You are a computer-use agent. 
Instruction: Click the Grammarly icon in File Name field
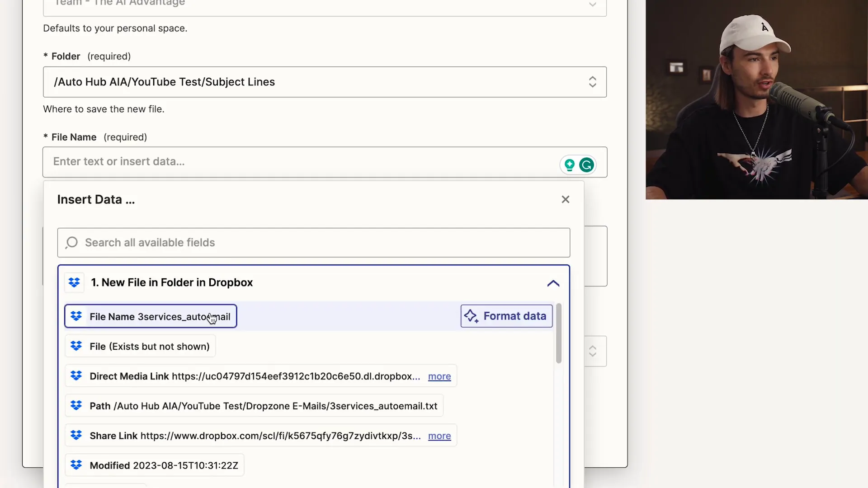pyautogui.click(x=586, y=165)
